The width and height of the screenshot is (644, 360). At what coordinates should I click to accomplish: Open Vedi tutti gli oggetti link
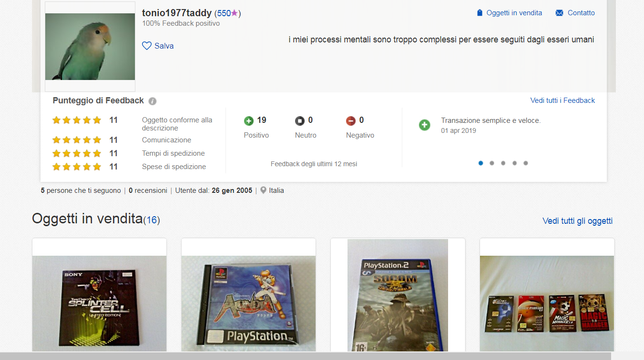(x=577, y=221)
